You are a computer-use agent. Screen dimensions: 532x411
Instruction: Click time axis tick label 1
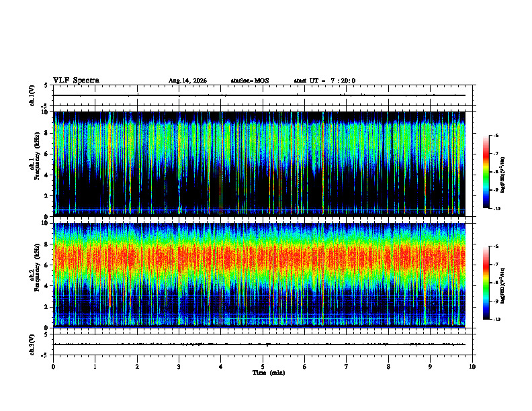(95, 367)
